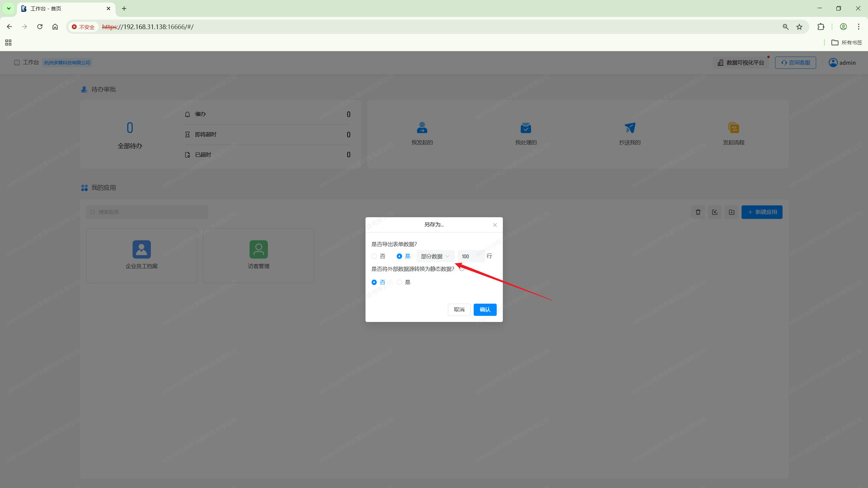Bookmark this page with star icon
This screenshot has height=488, width=868.
pos(799,27)
